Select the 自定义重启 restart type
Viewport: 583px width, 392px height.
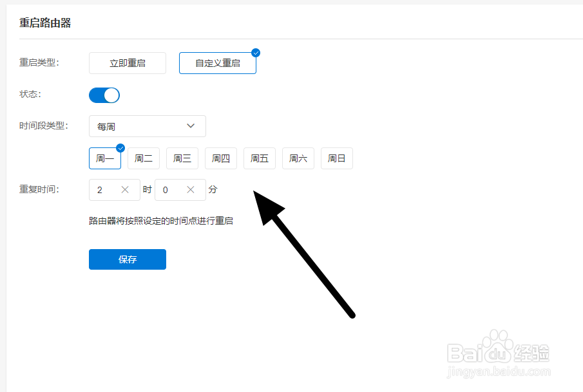click(x=218, y=63)
